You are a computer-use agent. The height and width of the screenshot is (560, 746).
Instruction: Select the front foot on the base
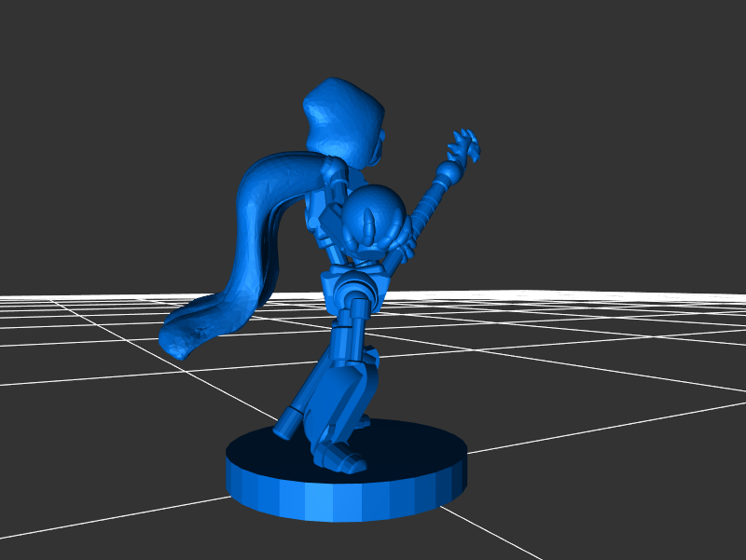point(338,457)
